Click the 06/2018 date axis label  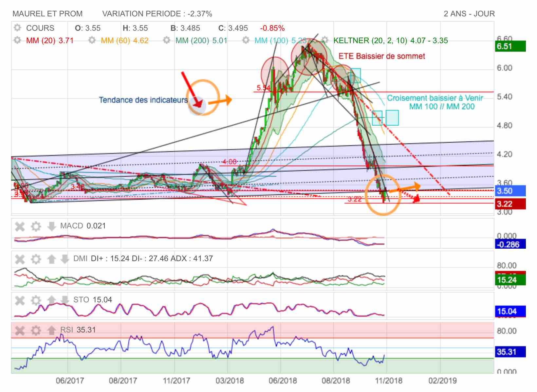point(283,381)
